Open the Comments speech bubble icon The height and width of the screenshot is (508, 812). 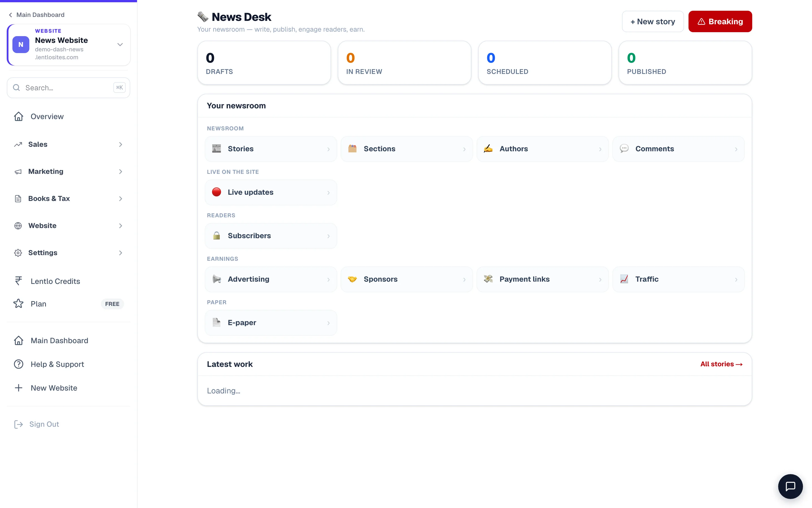624,148
